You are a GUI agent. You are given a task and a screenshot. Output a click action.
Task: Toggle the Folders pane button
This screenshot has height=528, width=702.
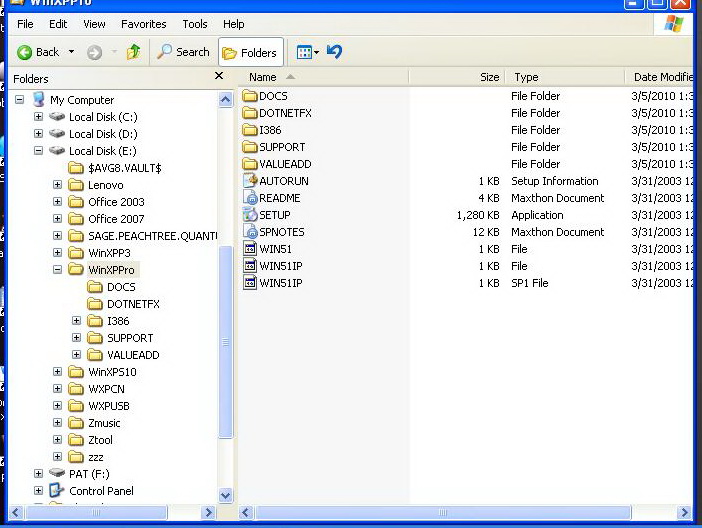point(250,53)
